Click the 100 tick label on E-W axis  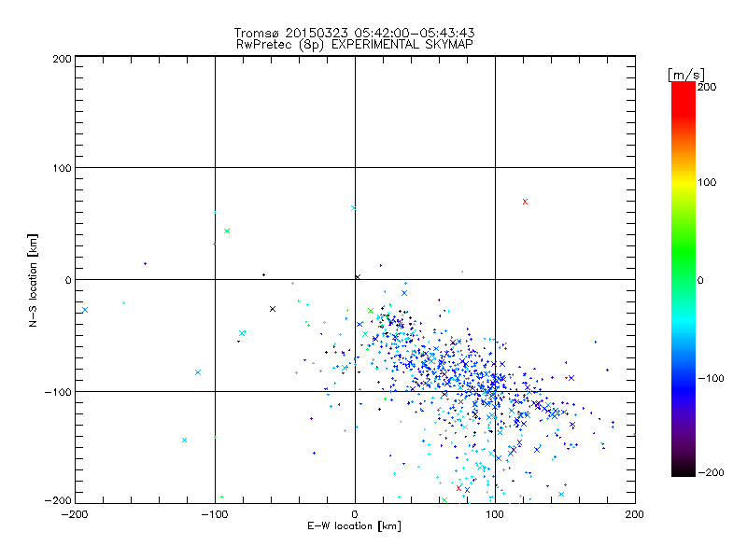pyautogui.click(x=495, y=514)
